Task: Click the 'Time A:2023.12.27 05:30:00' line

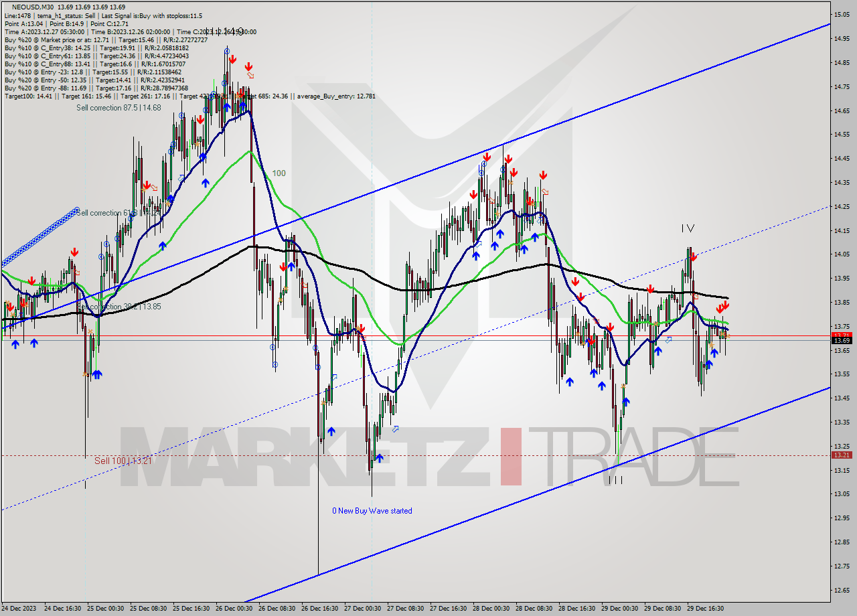Action: (x=130, y=31)
